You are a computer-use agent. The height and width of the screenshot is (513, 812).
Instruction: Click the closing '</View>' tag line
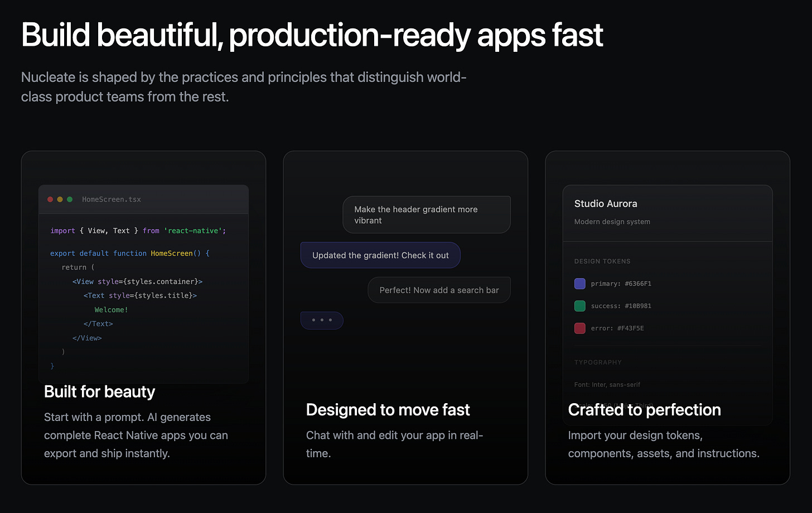pyautogui.click(x=87, y=338)
